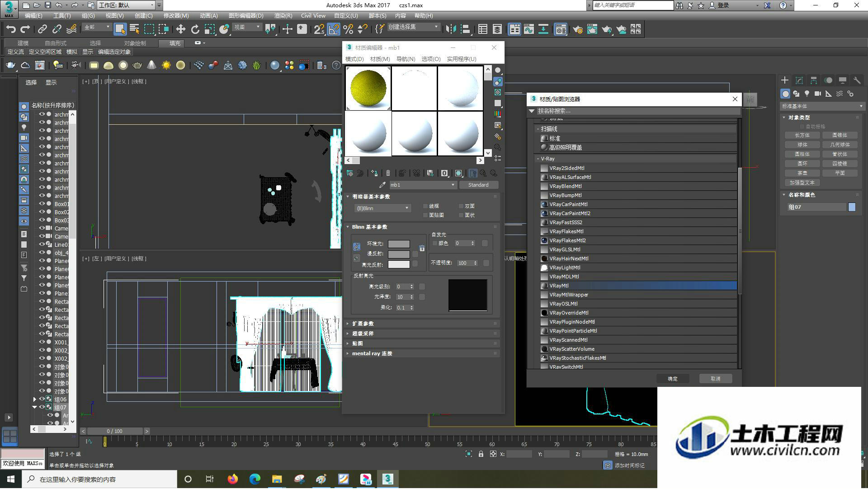
Task: Click the Mirror tool icon
Action: coord(451,29)
